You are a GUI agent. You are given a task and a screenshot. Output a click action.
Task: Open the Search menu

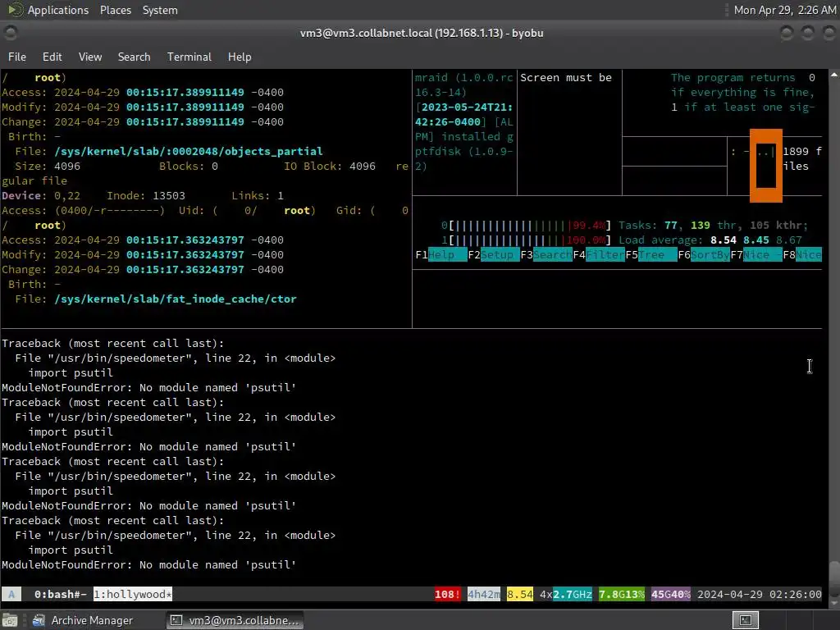pos(134,57)
